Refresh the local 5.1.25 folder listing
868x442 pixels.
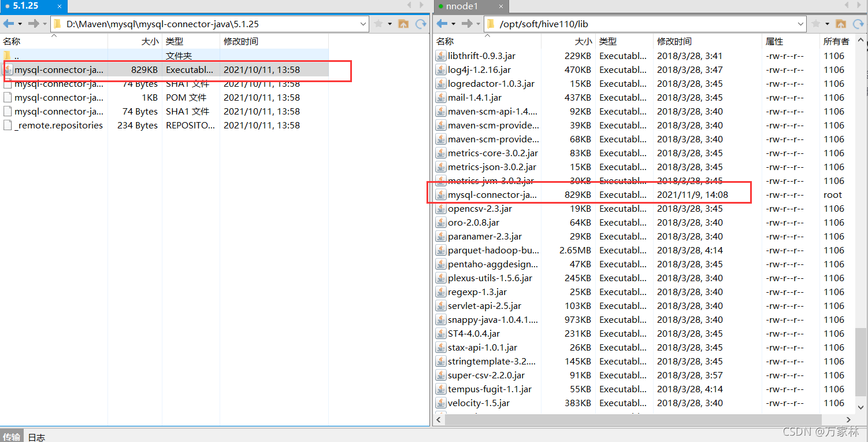(421, 24)
